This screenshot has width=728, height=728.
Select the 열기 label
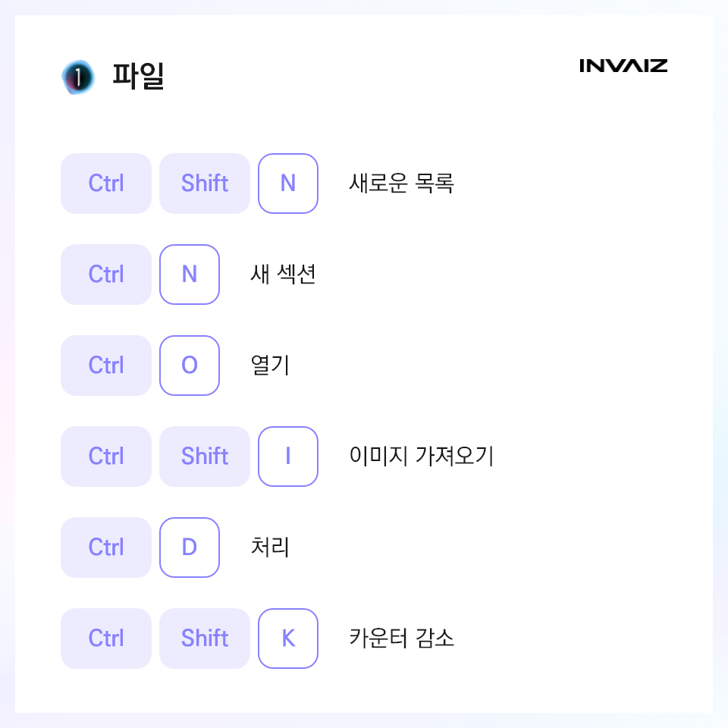click(270, 365)
